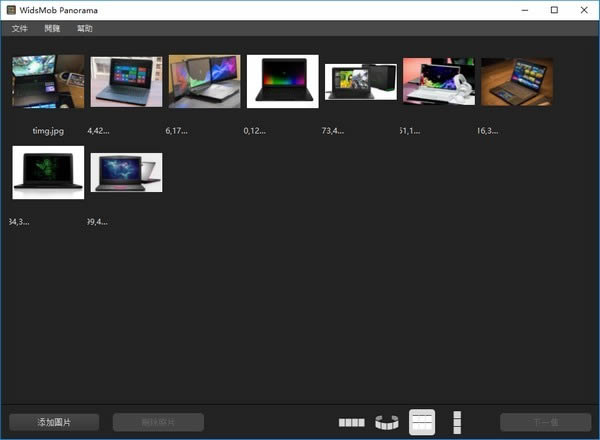Click the WidsMob Panorama app icon in title bar
Screen dimensions: 600x440
11,10
